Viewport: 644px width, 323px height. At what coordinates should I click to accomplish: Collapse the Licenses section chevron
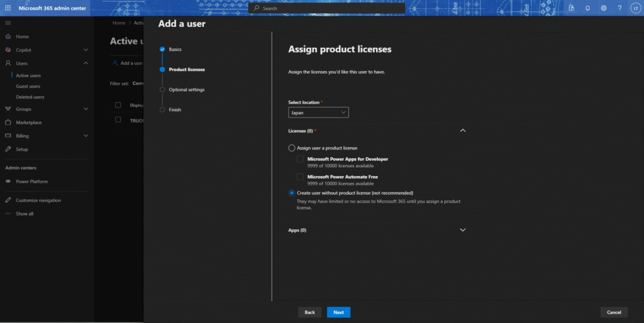pyautogui.click(x=463, y=131)
